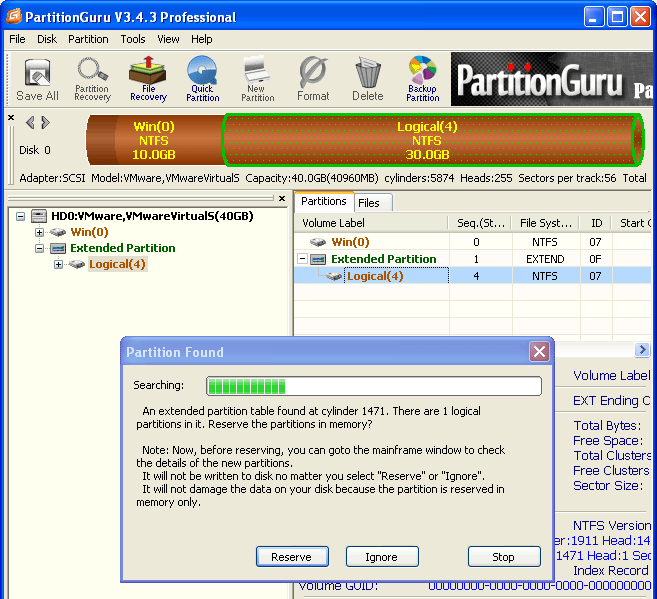Sort by Volume Label column header
The height and width of the screenshot is (599, 657).
[371, 223]
